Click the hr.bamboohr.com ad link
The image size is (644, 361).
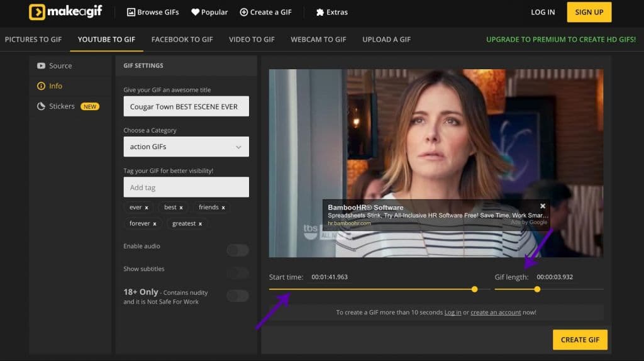click(x=349, y=223)
